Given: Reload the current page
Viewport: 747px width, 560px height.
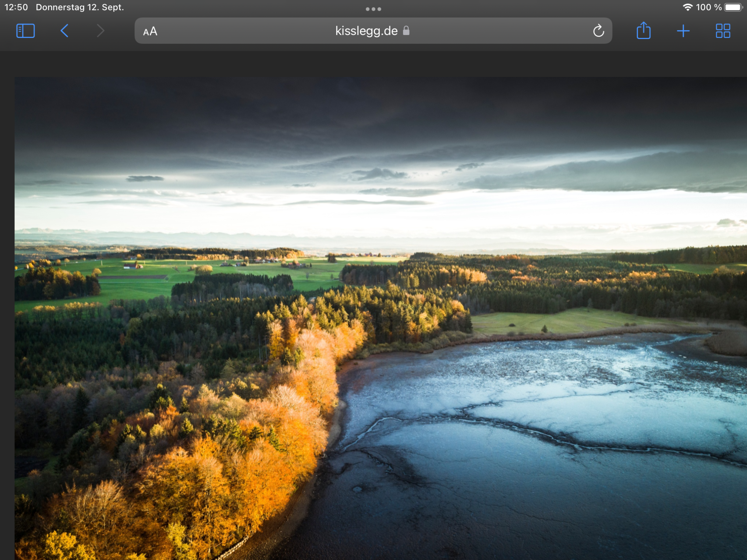Looking at the screenshot, I should coord(598,31).
